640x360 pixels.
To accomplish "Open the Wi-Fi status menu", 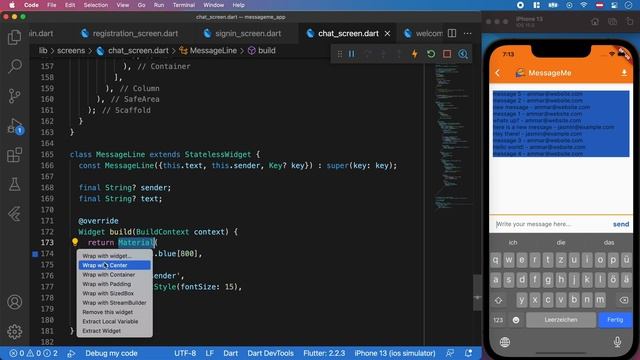I will (584, 5).
